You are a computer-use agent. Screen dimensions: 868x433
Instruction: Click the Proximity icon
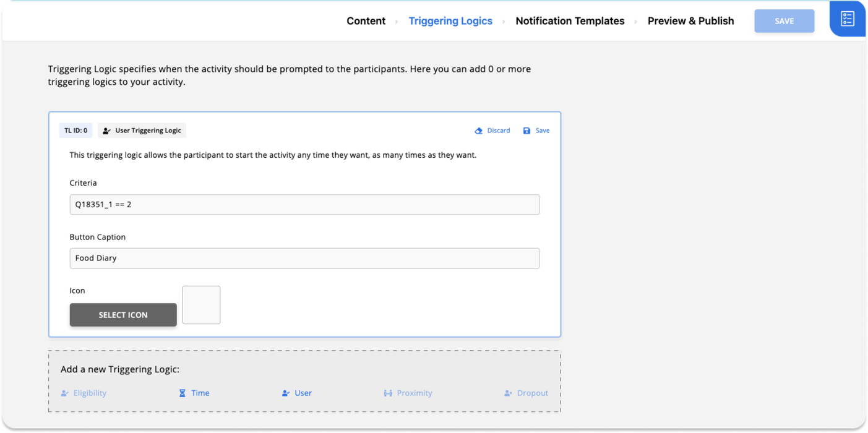[x=388, y=393]
